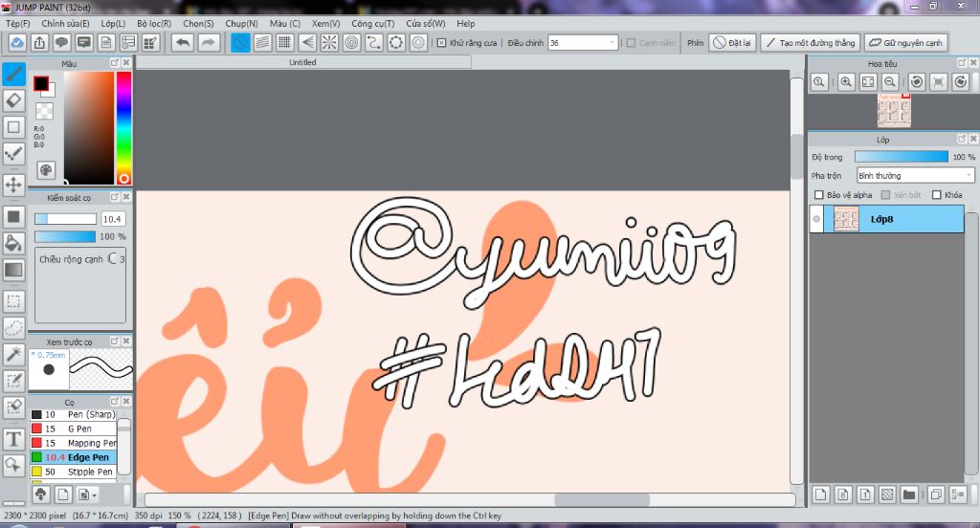
Task: Select the Gradient tool
Action: pos(13,270)
